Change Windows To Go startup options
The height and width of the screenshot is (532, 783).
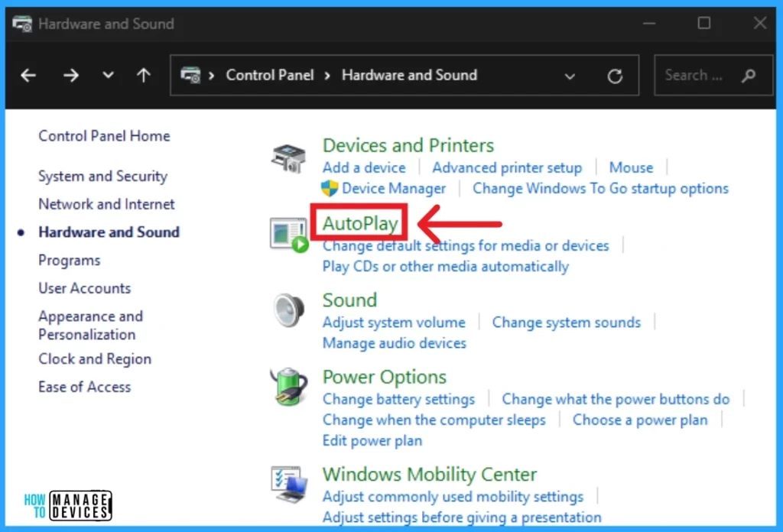pyautogui.click(x=601, y=189)
